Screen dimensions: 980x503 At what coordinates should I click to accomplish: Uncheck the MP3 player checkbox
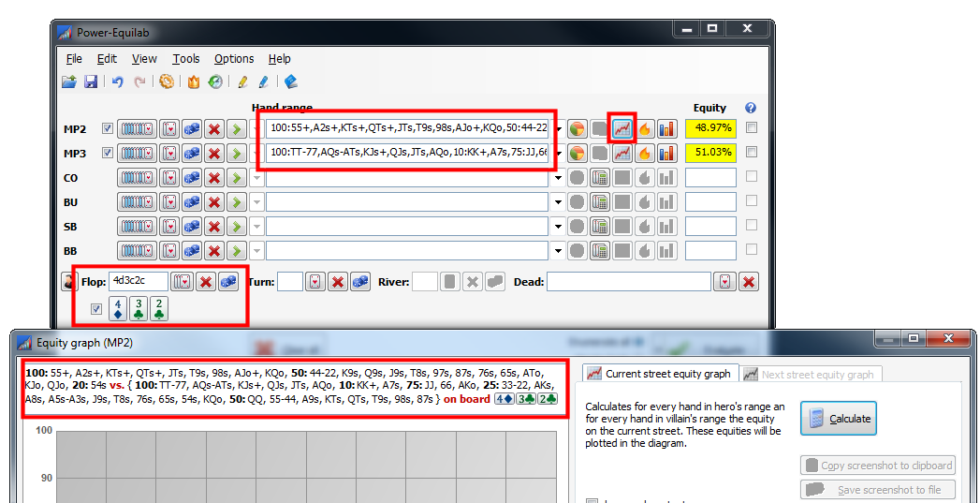coord(109,153)
